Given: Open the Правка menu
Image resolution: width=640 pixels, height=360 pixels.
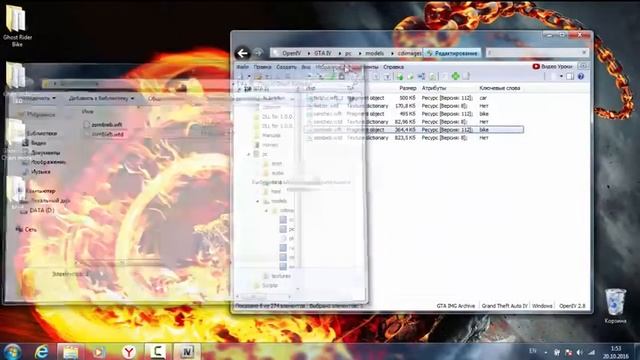Looking at the screenshot, I should (262, 67).
